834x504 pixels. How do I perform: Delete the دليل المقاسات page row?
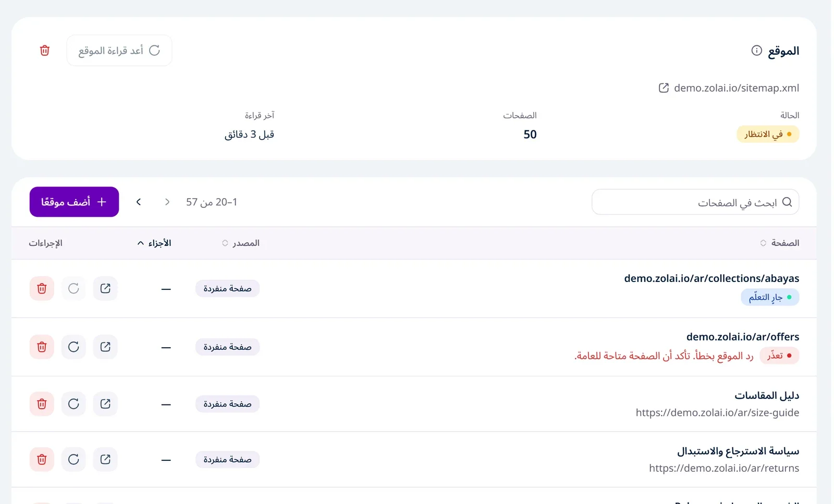42,404
